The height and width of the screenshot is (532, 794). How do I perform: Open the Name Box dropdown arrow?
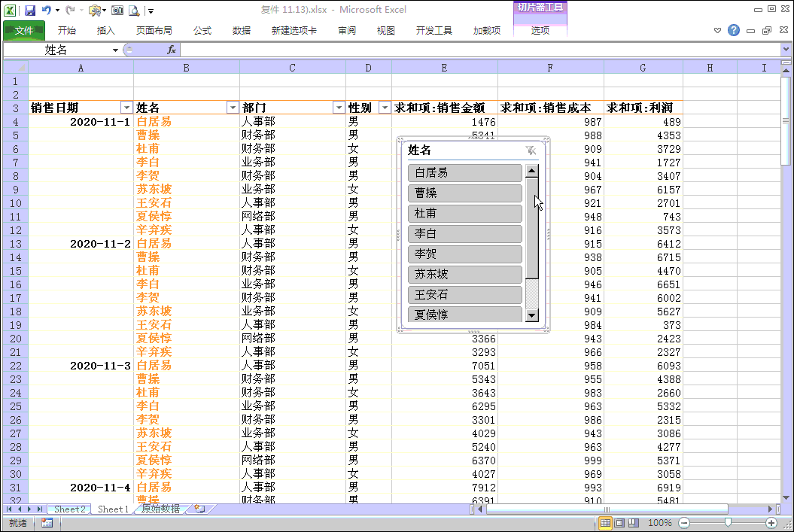[x=115, y=50]
